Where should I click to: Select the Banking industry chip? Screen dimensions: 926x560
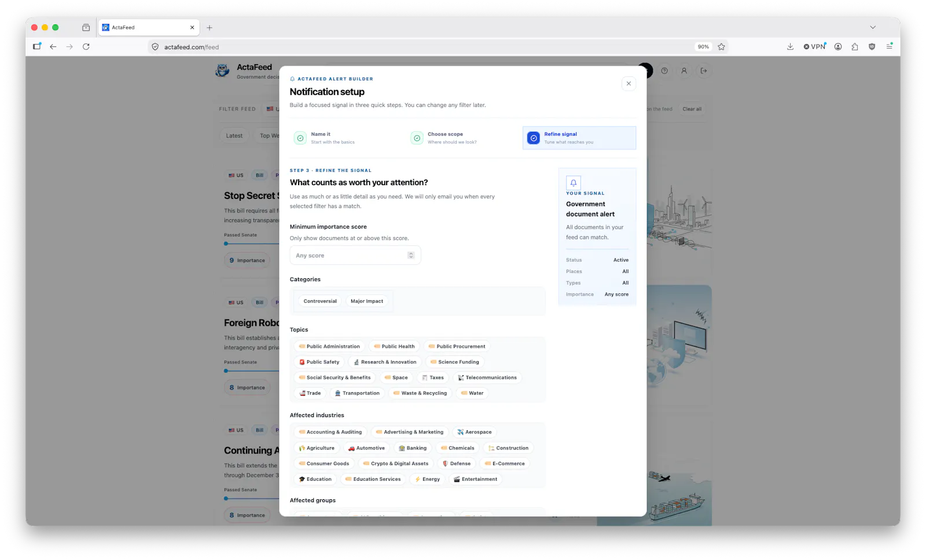(x=413, y=448)
